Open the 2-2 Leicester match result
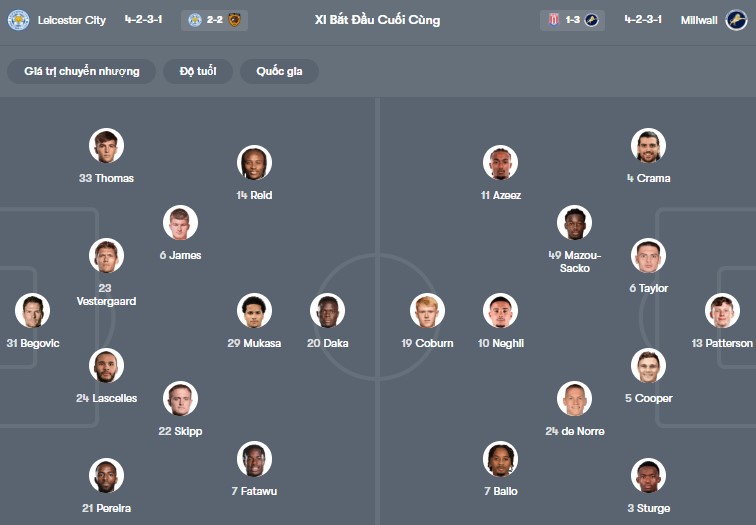This screenshot has height=525, width=756. [x=215, y=20]
